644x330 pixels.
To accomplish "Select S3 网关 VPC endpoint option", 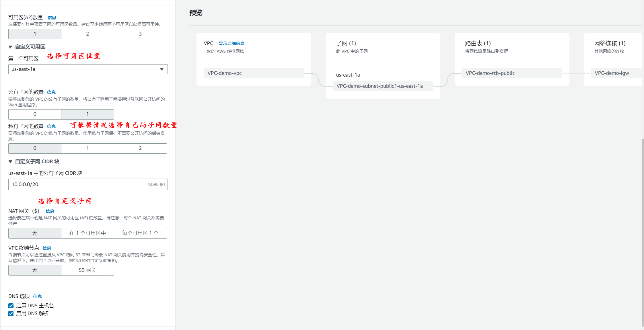I will tap(87, 270).
